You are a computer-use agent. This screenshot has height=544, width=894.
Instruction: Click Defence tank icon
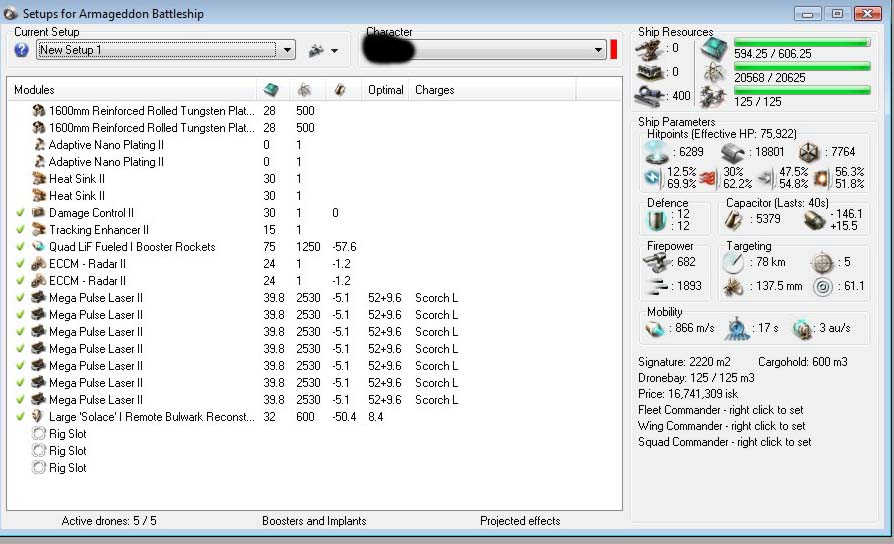pos(657,221)
